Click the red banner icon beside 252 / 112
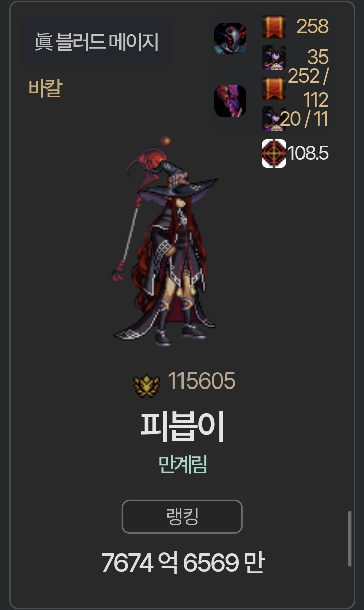 click(274, 88)
